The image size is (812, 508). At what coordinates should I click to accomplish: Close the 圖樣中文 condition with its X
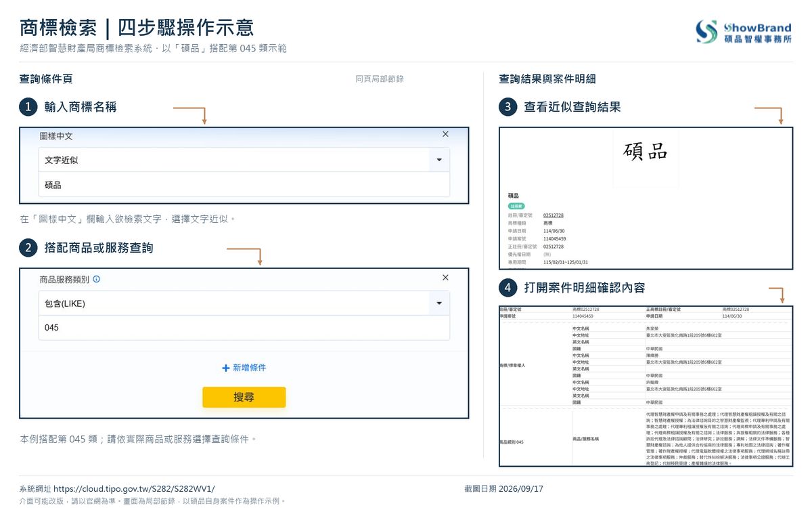click(445, 134)
